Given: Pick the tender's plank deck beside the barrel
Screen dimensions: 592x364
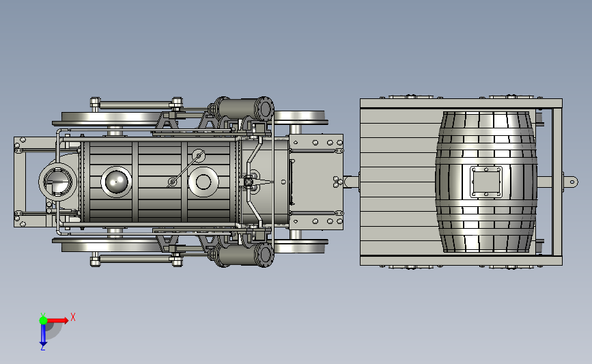Looking at the screenshot, I should pos(398,182).
